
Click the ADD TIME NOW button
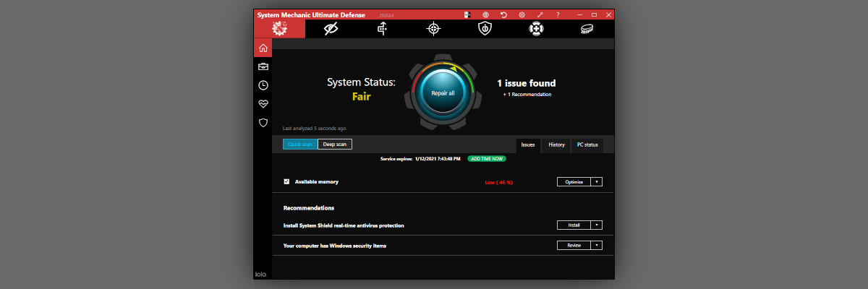tap(486, 158)
